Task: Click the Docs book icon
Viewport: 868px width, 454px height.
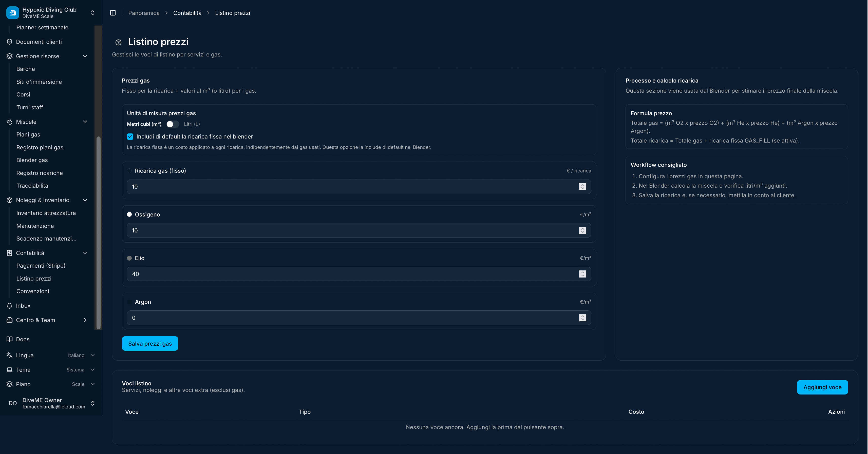Action: [x=9, y=339]
